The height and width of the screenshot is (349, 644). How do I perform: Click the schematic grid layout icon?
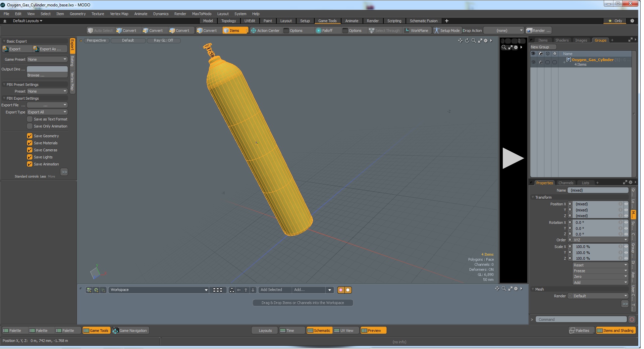pyautogui.click(x=218, y=290)
